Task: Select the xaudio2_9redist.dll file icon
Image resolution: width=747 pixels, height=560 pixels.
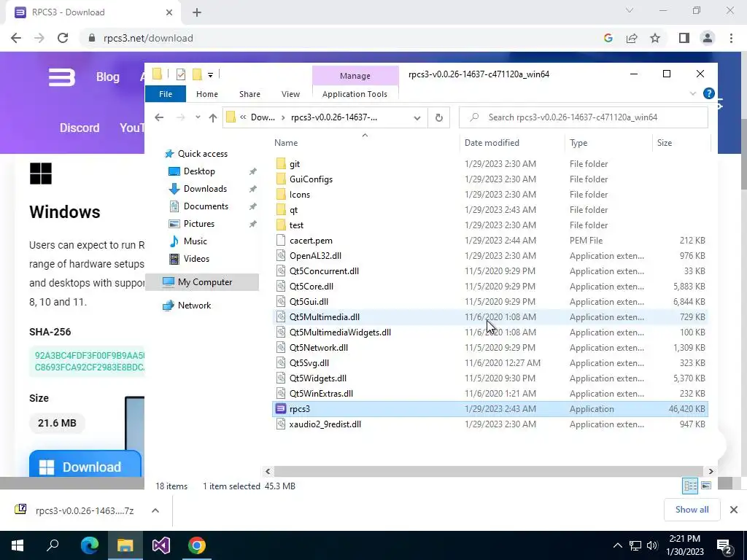Action: tap(281, 424)
